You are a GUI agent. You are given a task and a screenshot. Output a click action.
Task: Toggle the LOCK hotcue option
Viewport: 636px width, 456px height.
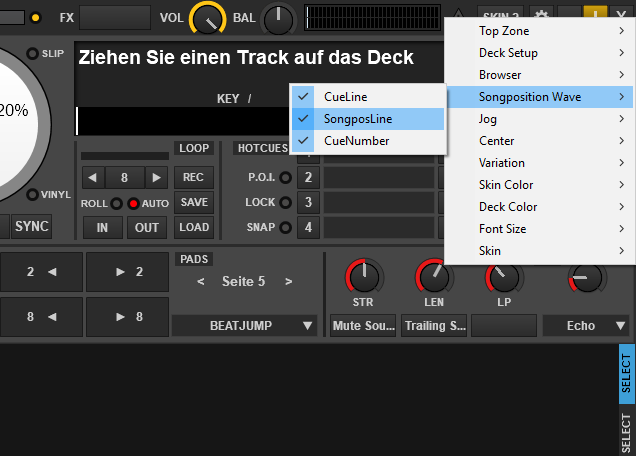(x=286, y=202)
